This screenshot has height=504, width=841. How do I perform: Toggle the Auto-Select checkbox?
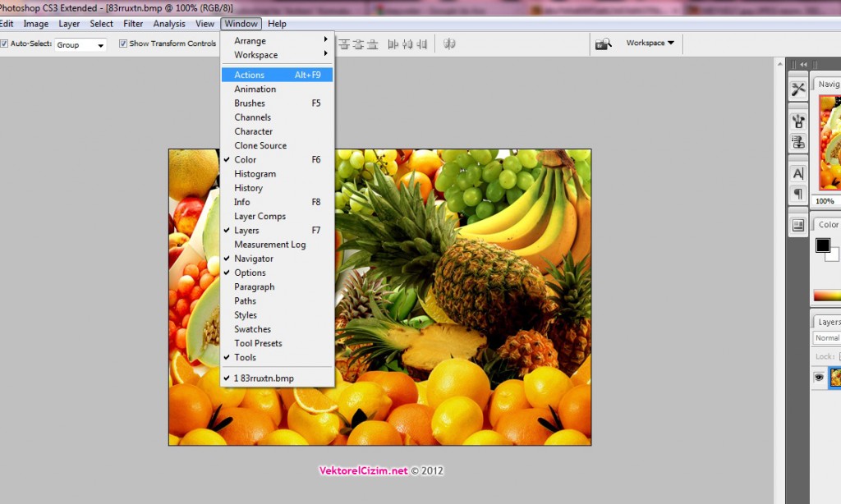[4, 44]
